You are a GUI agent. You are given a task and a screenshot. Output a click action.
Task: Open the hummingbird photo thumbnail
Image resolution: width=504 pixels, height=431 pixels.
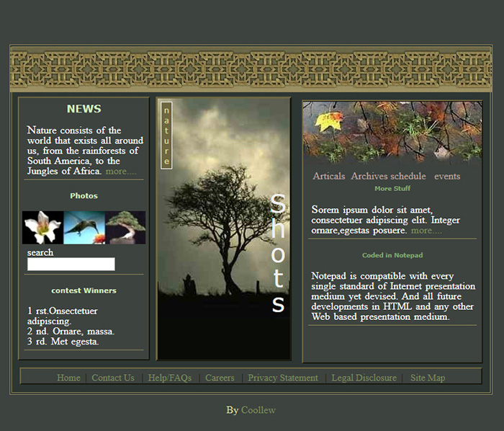[x=84, y=227]
